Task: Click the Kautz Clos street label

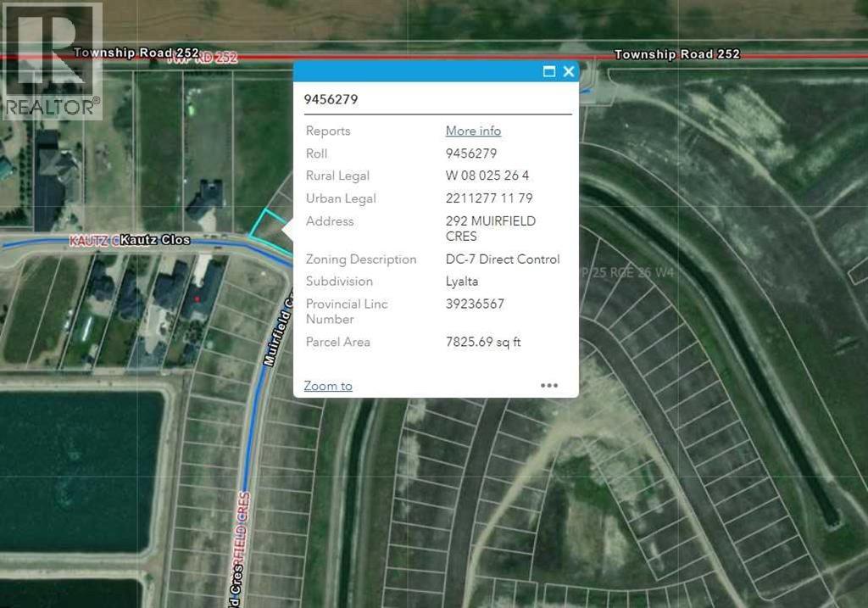Action: pos(155,241)
